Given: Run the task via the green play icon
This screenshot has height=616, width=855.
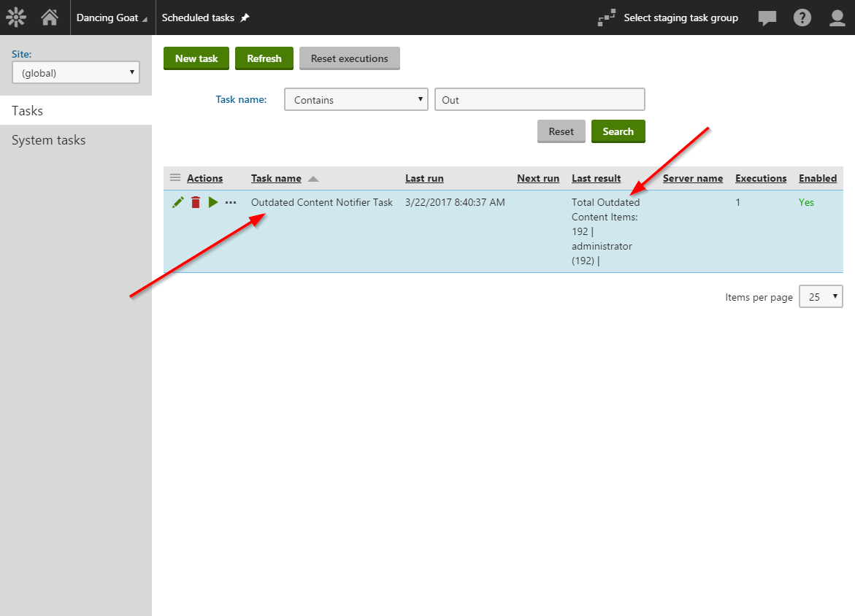Looking at the screenshot, I should pyautogui.click(x=212, y=202).
